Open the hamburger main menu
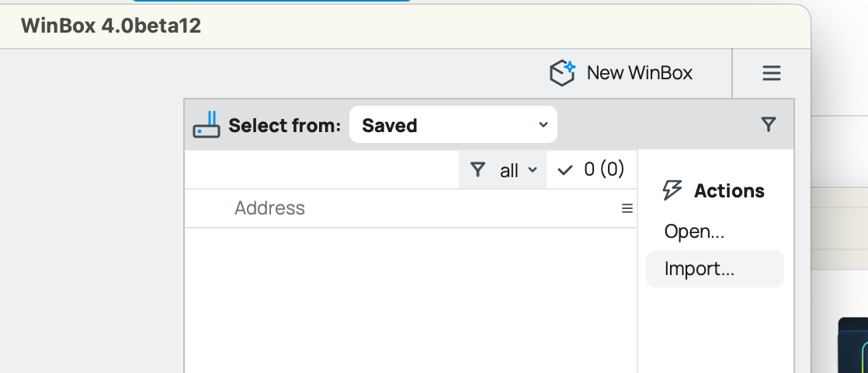Viewport: 868px width, 373px height. pyautogui.click(x=771, y=73)
